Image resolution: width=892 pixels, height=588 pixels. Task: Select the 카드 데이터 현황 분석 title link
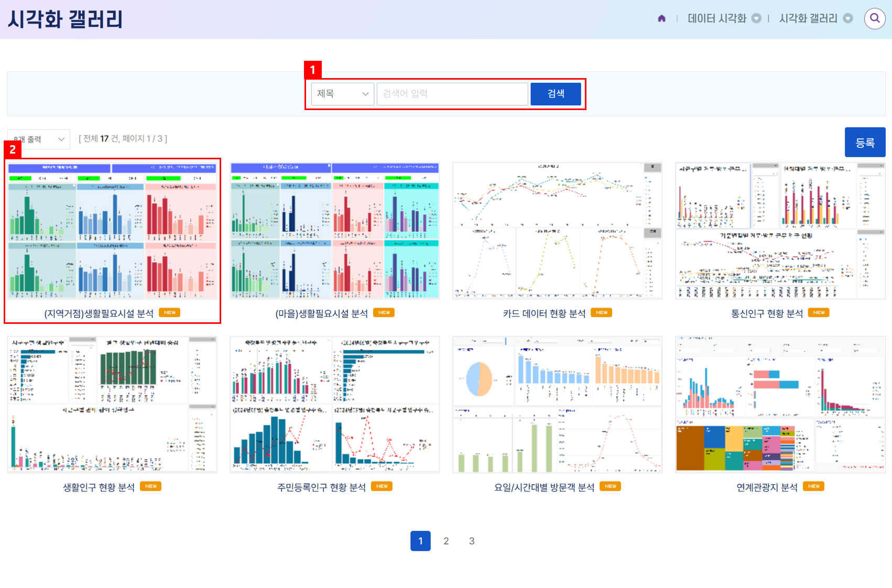(544, 313)
